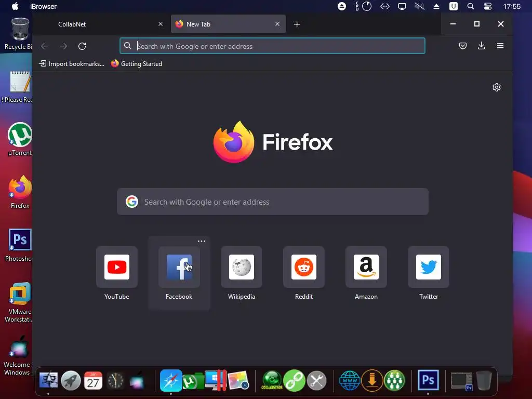Open the wrench tools icon in dock
Image resolution: width=532 pixels, height=399 pixels.
coord(316,380)
